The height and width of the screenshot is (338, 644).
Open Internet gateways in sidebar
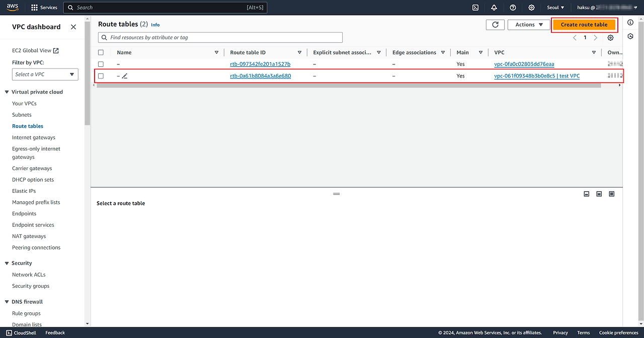[x=34, y=137]
